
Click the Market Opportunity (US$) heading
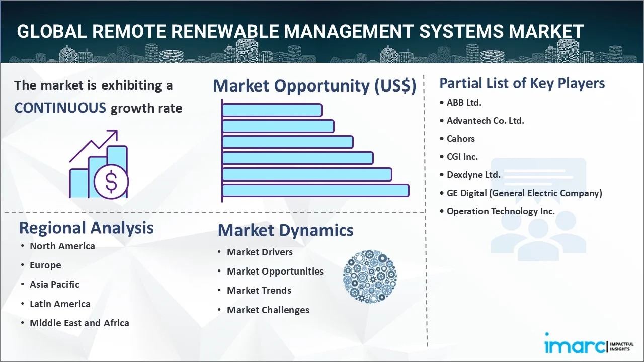pos(314,86)
